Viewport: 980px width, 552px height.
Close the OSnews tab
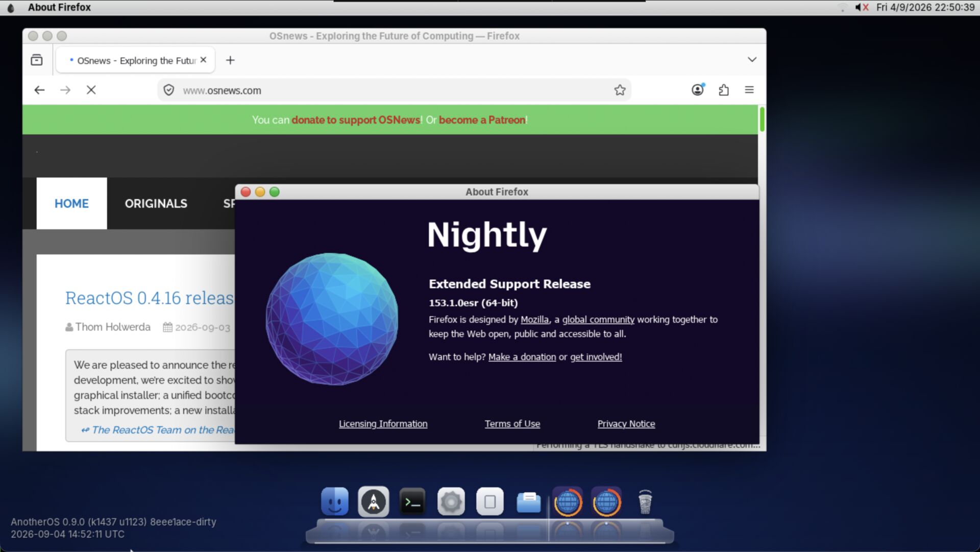tap(203, 60)
